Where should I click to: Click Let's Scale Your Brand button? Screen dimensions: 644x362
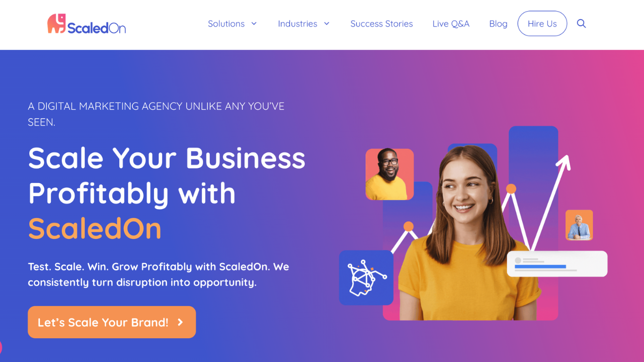tap(112, 322)
